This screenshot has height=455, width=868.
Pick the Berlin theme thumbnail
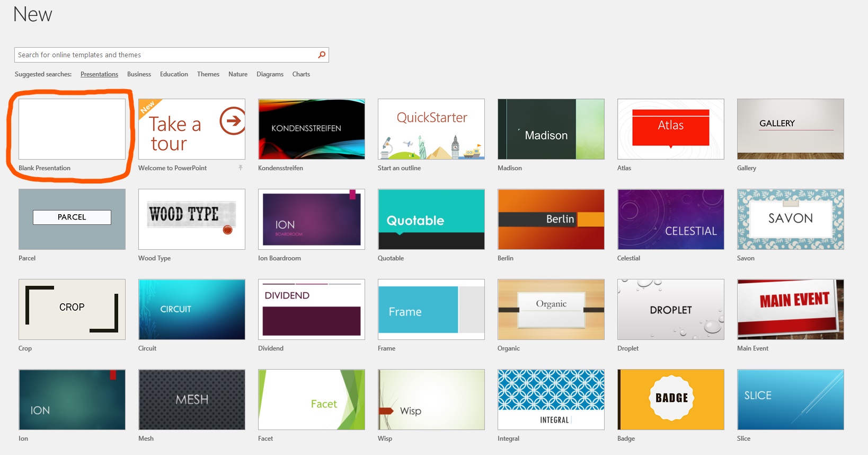[x=551, y=219]
